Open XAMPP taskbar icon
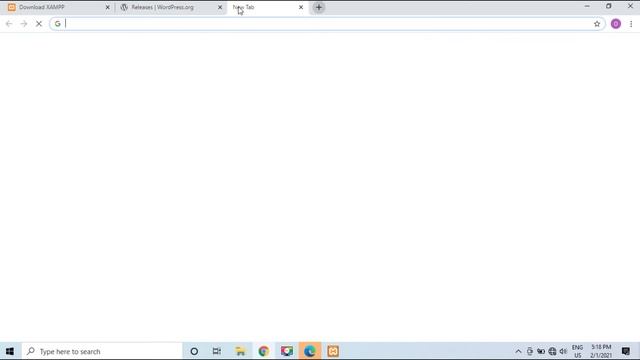The width and height of the screenshot is (640, 360). point(333,351)
